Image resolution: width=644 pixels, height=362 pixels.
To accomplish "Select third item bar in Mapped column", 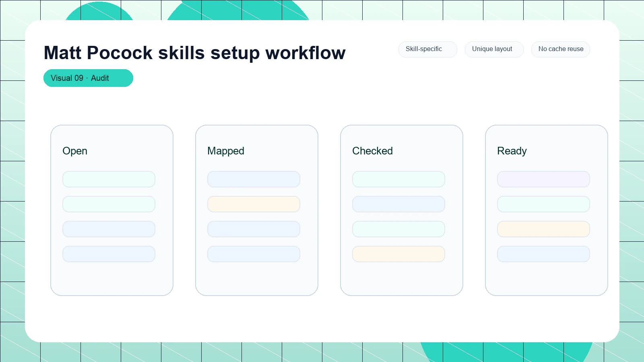I will click(x=254, y=229).
